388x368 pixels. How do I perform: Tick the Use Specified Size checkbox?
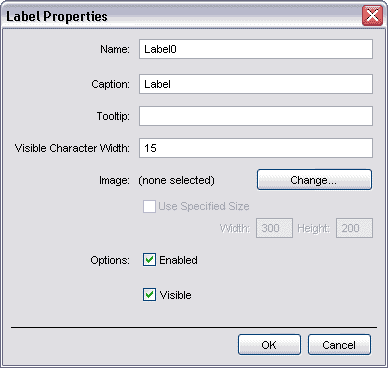pos(149,206)
